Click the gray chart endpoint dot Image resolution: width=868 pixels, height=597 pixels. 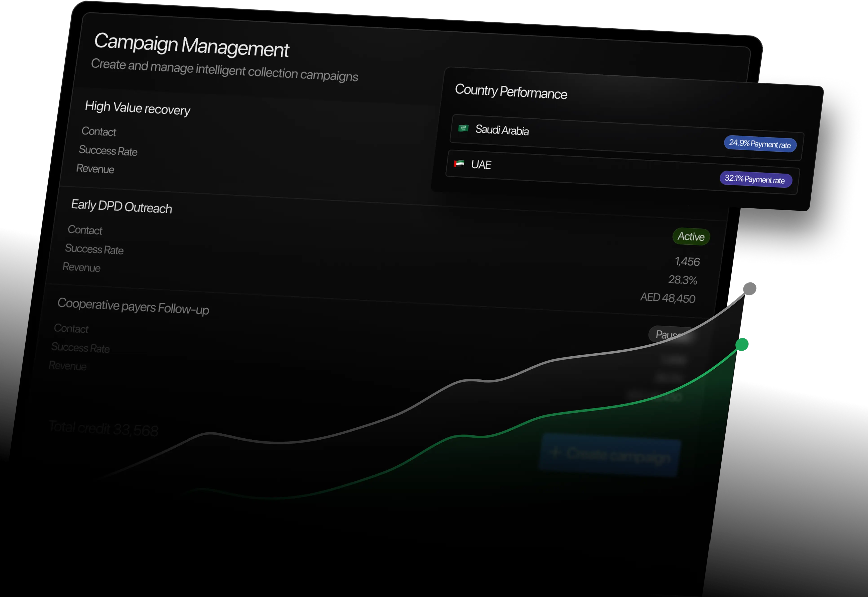(749, 289)
